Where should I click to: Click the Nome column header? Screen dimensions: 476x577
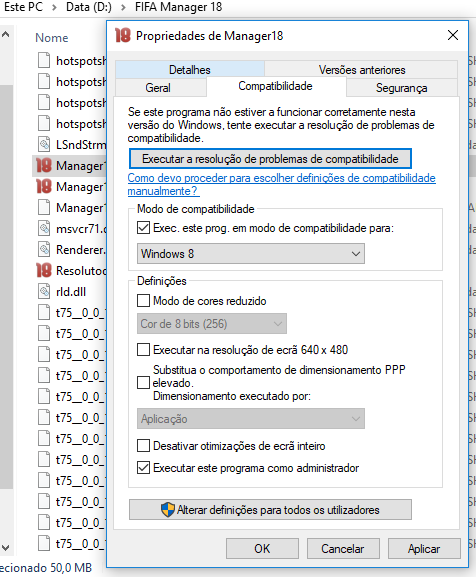coord(52,38)
